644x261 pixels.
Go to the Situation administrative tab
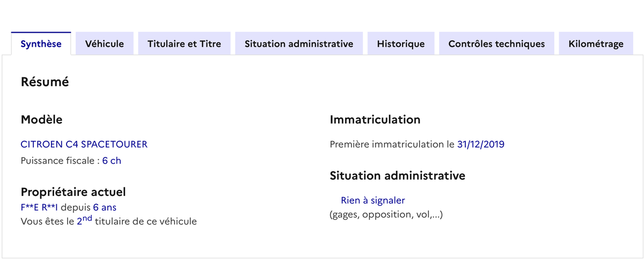pyautogui.click(x=299, y=44)
